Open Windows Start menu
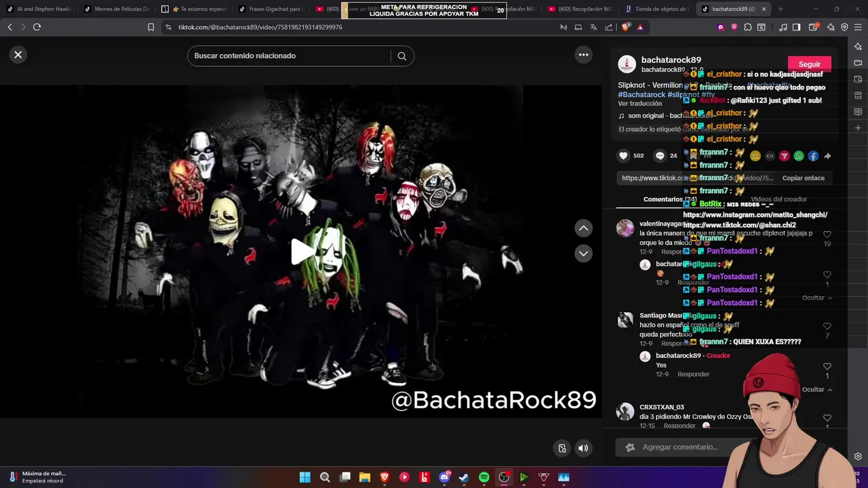The width and height of the screenshot is (868, 488). (x=305, y=477)
